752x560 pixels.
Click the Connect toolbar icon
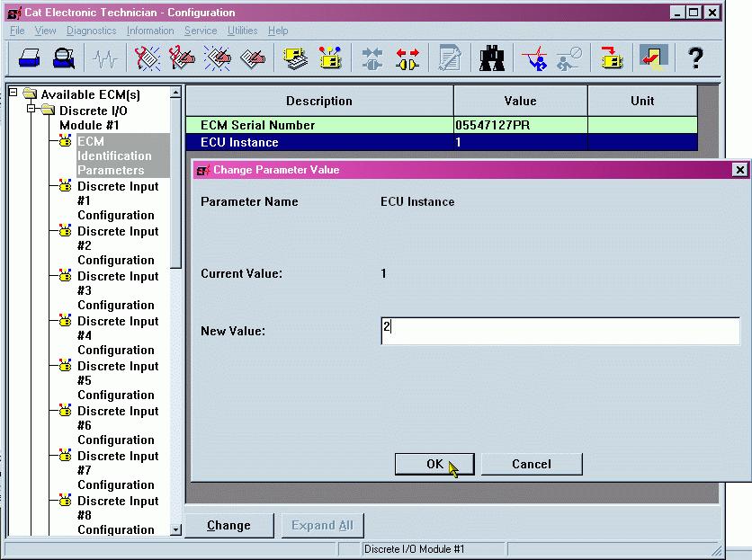click(372, 58)
